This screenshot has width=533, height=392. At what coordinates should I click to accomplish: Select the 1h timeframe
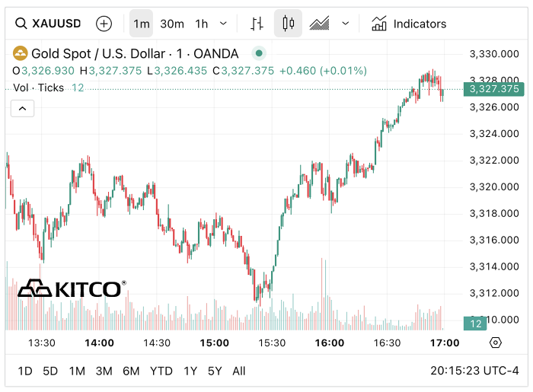(x=201, y=24)
